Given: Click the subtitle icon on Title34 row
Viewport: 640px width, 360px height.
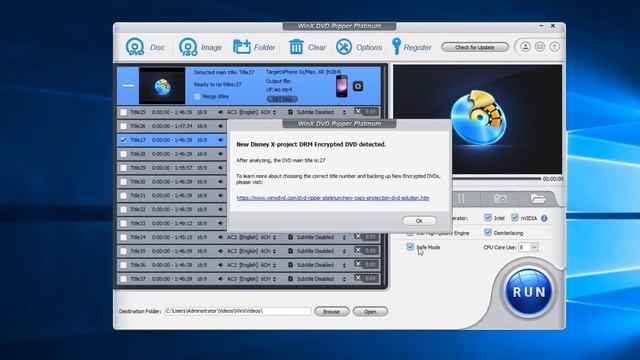Looking at the screenshot, I should coord(290,237).
